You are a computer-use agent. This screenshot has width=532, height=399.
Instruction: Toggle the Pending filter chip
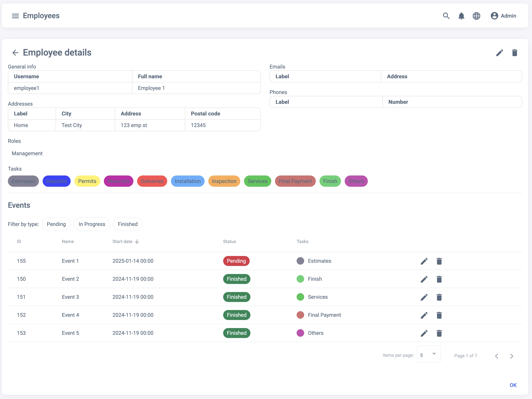pyautogui.click(x=56, y=224)
